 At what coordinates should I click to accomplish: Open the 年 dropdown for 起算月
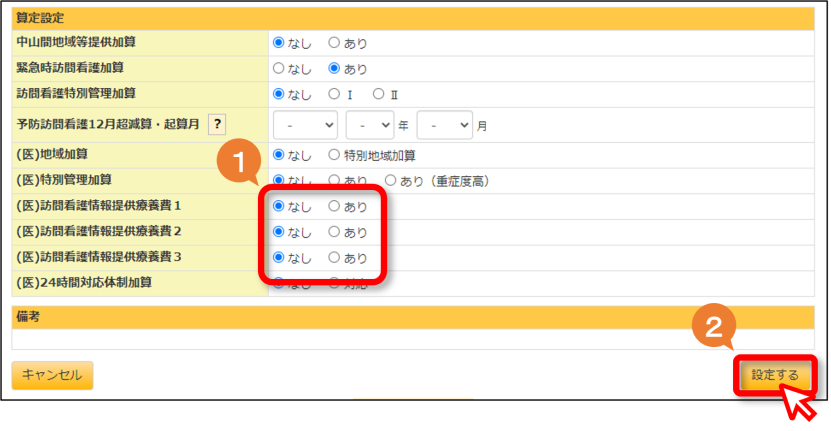click(369, 125)
